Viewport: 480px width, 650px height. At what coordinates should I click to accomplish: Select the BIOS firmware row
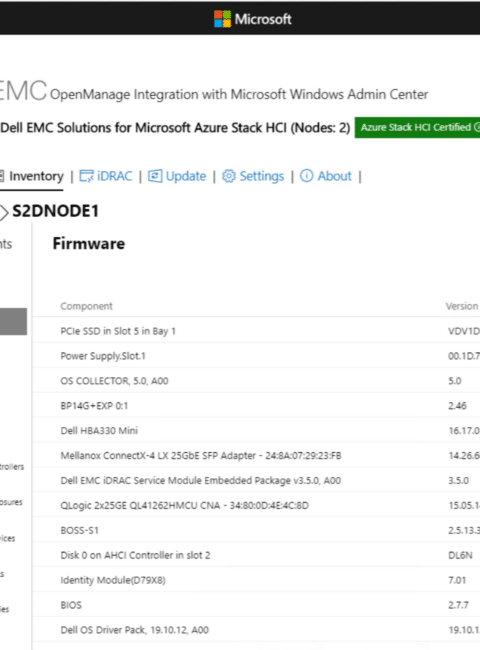click(256, 605)
